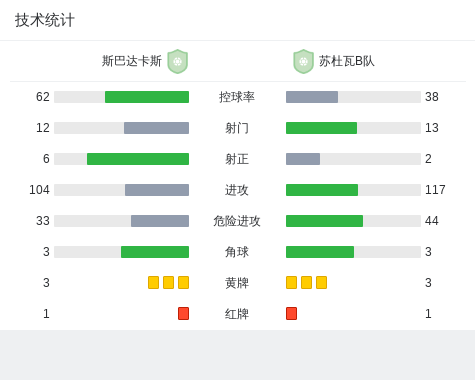Click 斯巴达卡斯 red card icon

183,313
